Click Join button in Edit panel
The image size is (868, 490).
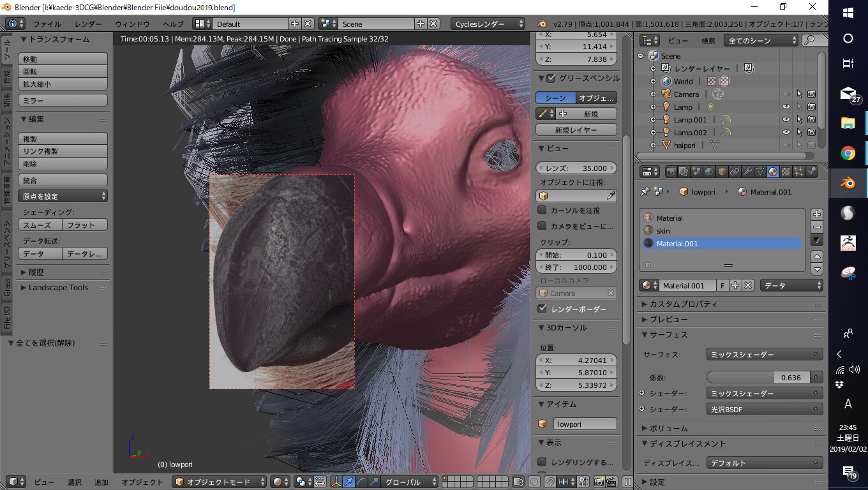pos(63,181)
